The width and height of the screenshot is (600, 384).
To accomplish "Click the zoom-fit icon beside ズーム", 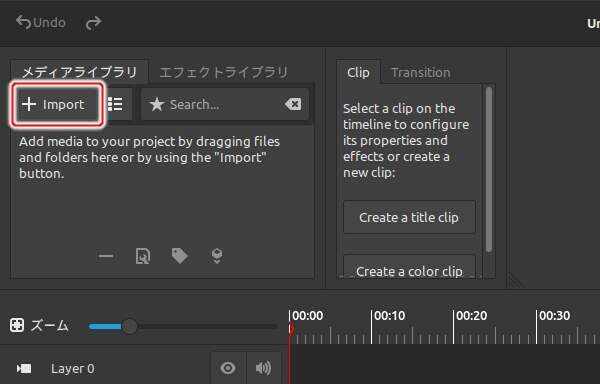I will [17, 325].
